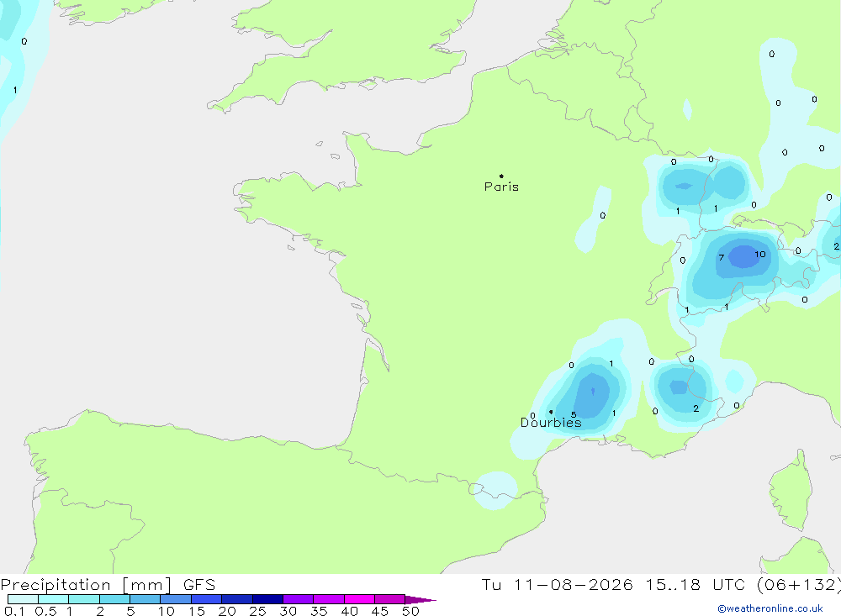Click the 10 mm precipitation value over Switzerland
The width and height of the screenshot is (841, 616).
(760, 254)
